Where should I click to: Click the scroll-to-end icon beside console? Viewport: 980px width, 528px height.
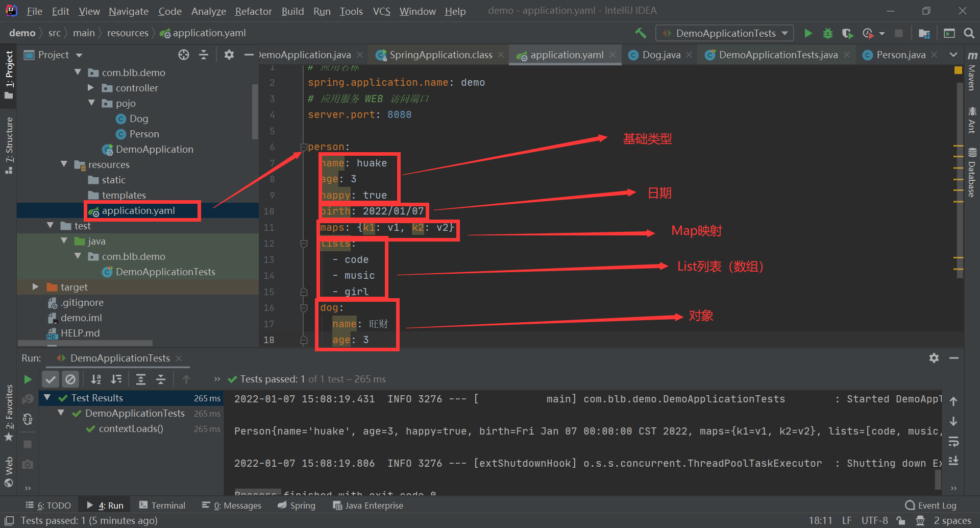pyautogui.click(x=953, y=461)
